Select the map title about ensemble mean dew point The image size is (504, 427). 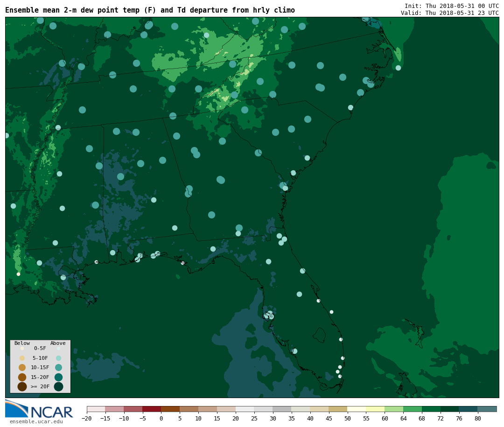click(150, 10)
